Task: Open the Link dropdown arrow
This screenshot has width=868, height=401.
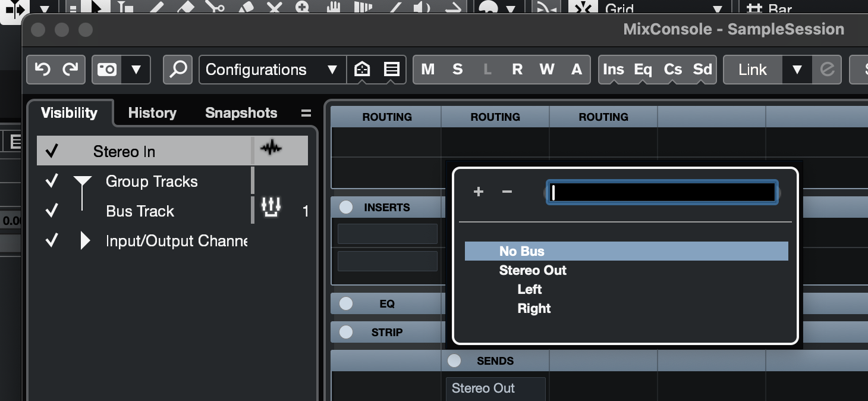Action: pos(797,70)
